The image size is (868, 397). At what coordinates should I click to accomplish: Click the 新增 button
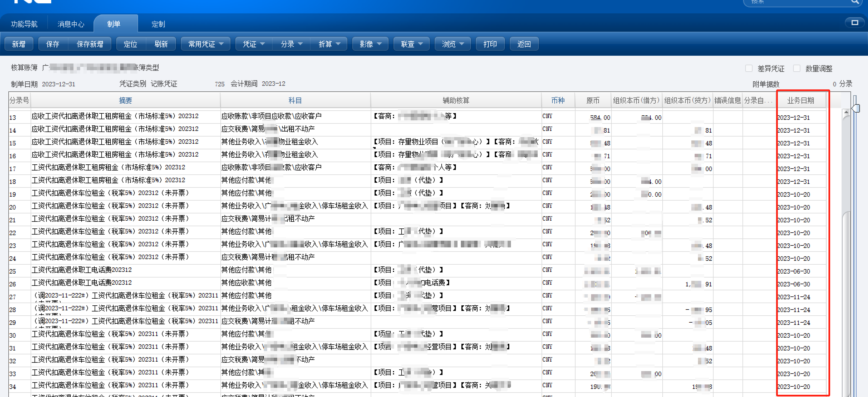(19, 44)
